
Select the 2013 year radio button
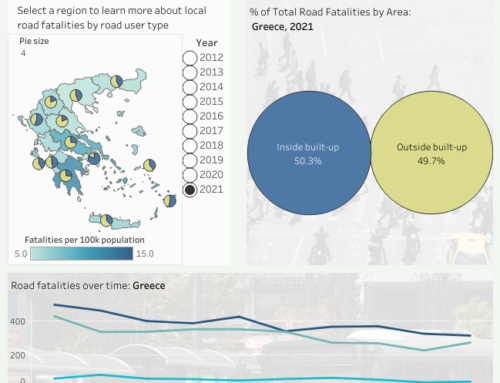(190, 72)
